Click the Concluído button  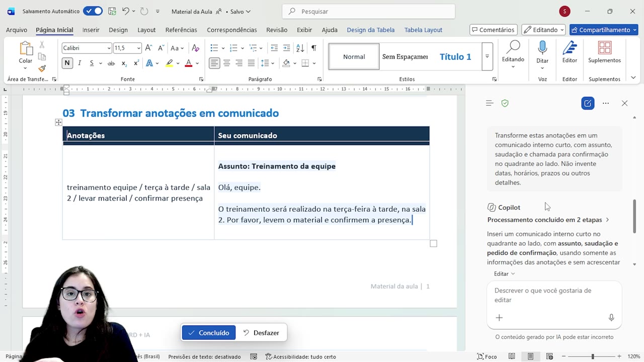pyautogui.click(x=209, y=333)
